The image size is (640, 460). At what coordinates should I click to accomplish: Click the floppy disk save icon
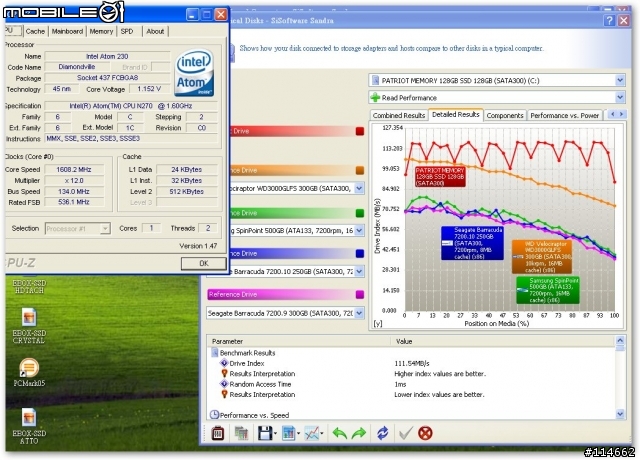264,433
